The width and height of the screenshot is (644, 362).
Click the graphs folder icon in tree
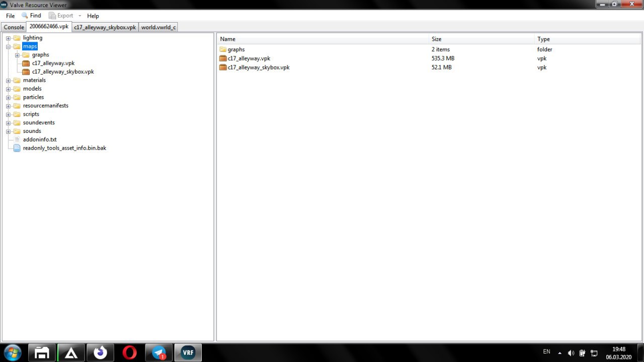(26, 55)
